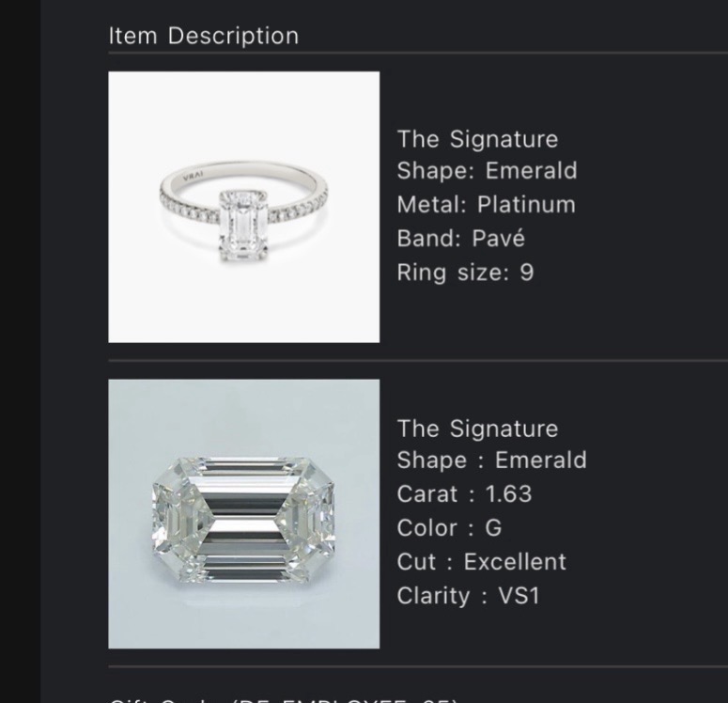The image size is (728, 703).
Task: Click the Item Description heading
Action: point(203,36)
